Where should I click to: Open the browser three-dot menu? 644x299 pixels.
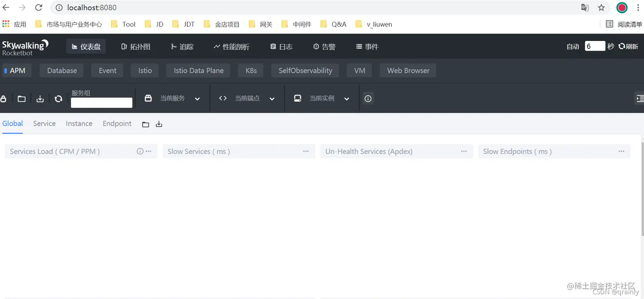[x=638, y=8]
